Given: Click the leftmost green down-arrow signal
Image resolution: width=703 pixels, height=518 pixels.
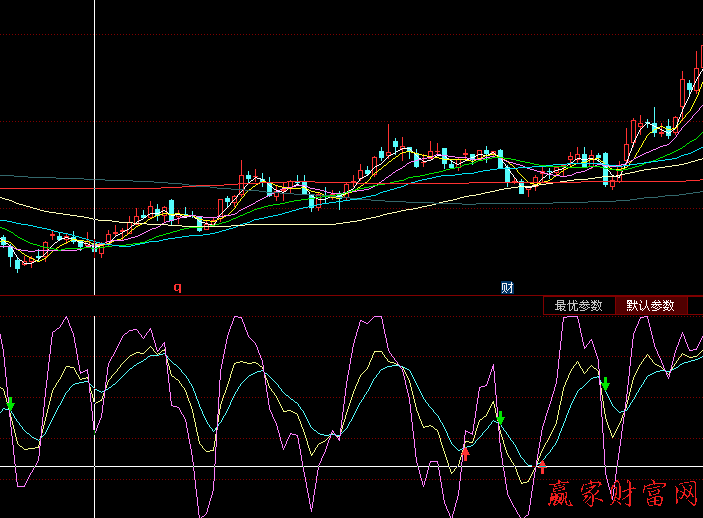Looking at the screenshot, I should click(10, 404).
